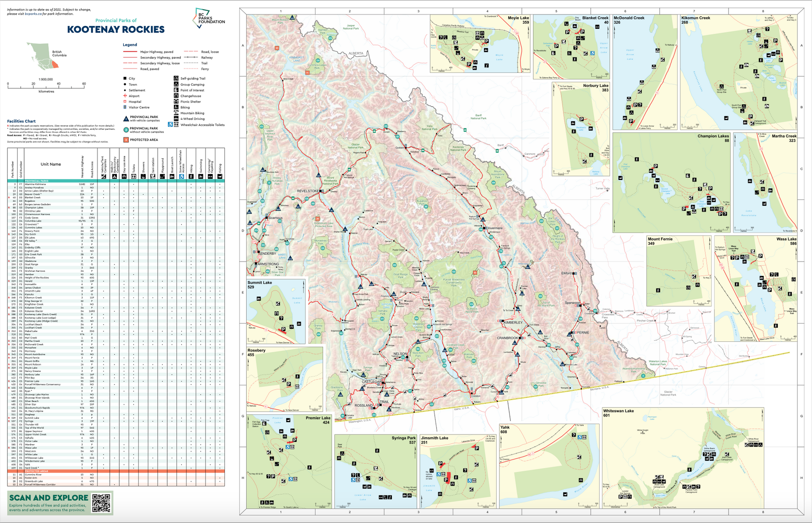The height and width of the screenshot is (523, 812).
Task: Click the Scan and Explore heading
Action: click(48, 498)
